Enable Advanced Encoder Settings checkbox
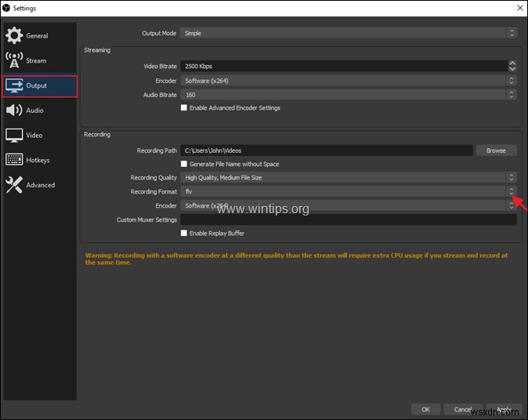 pyautogui.click(x=184, y=108)
